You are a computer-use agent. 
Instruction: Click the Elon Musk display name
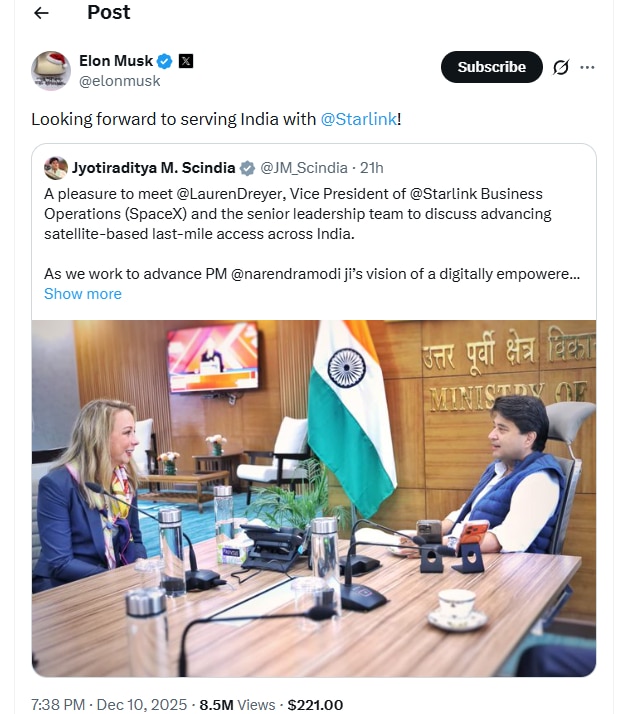pyautogui.click(x=116, y=61)
